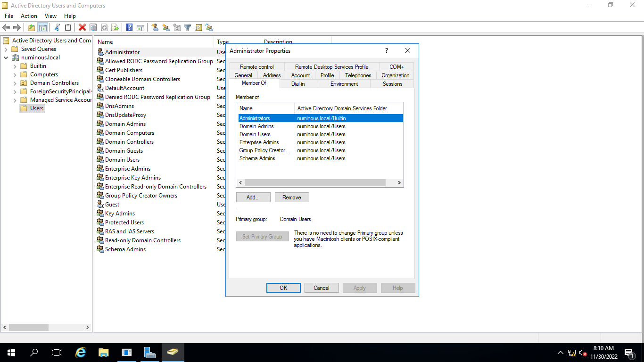Click the Find objects magnifier icon
644x362 pixels.
pyautogui.click(x=198, y=28)
